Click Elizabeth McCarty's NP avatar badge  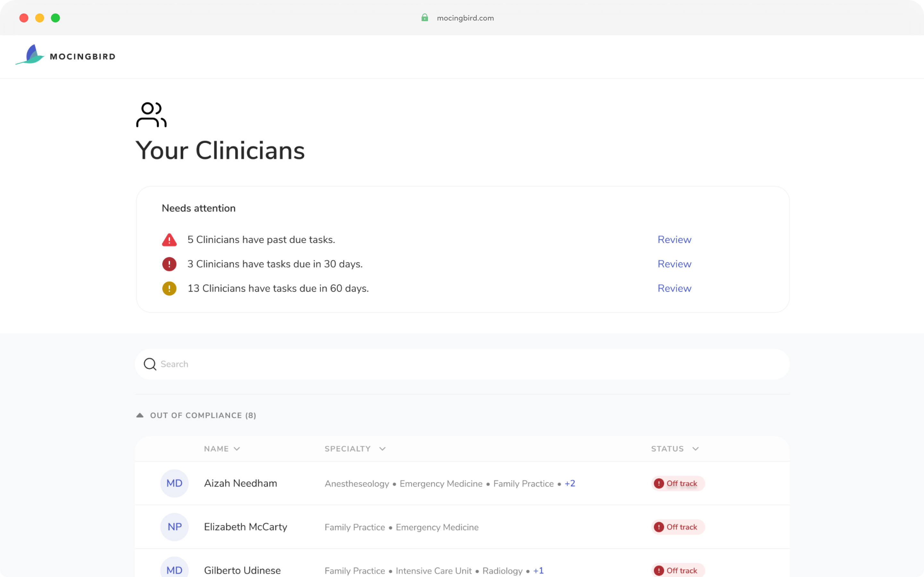[175, 527]
